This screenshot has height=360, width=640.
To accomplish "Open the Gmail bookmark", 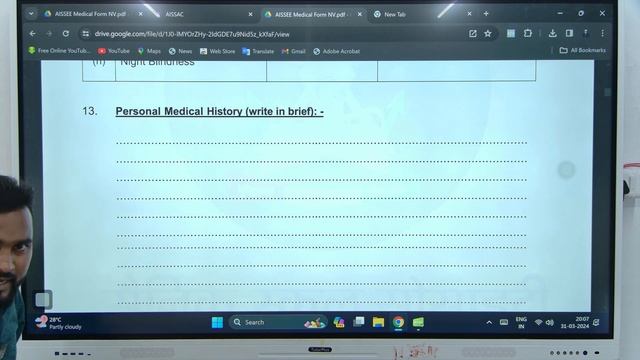I will coord(294,51).
